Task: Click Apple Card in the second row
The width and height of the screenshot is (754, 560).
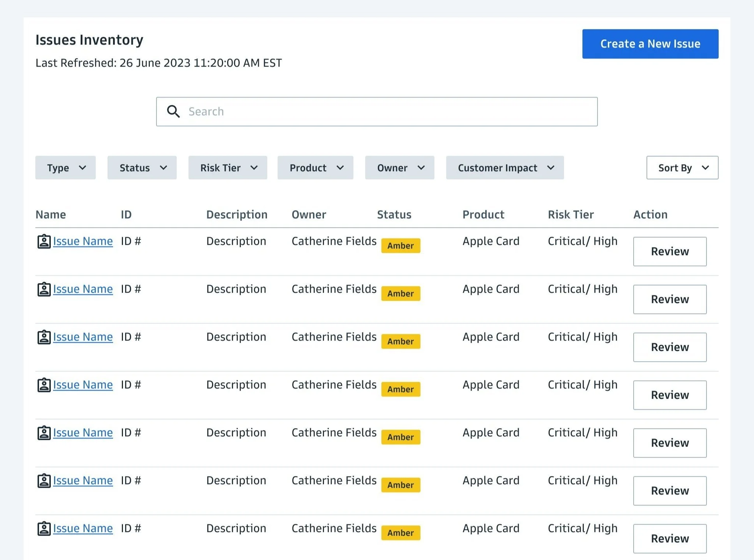Action: (491, 289)
